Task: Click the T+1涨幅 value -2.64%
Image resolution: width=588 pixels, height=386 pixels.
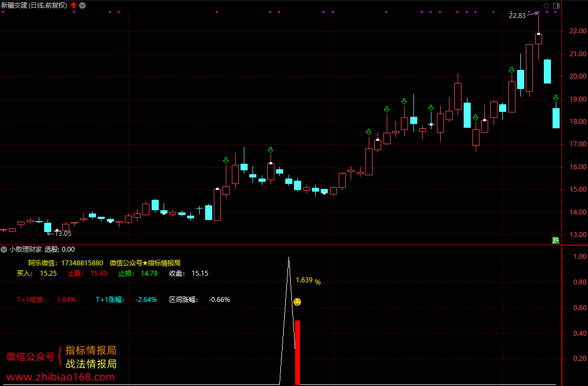Action: (x=146, y=300)
